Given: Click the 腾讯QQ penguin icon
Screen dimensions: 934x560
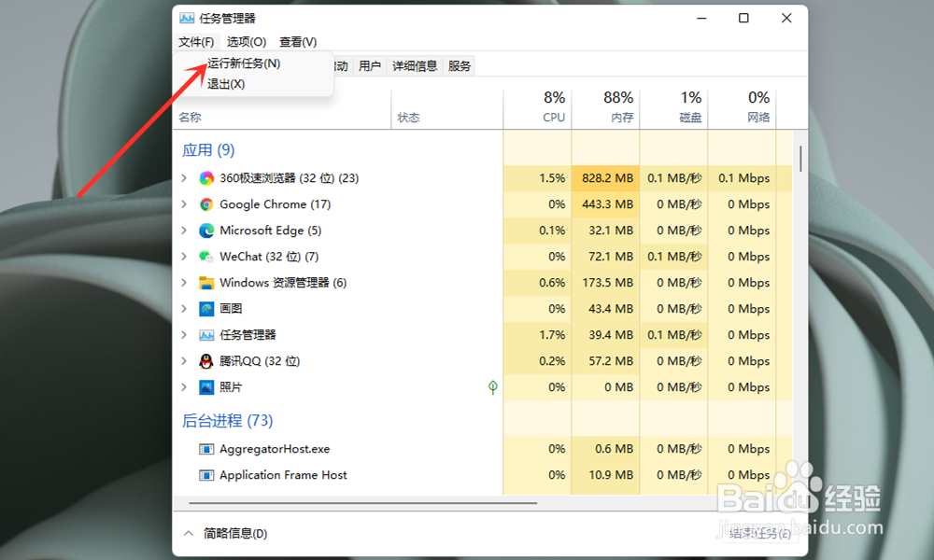Looking at the screenshot, I should 206,361.
